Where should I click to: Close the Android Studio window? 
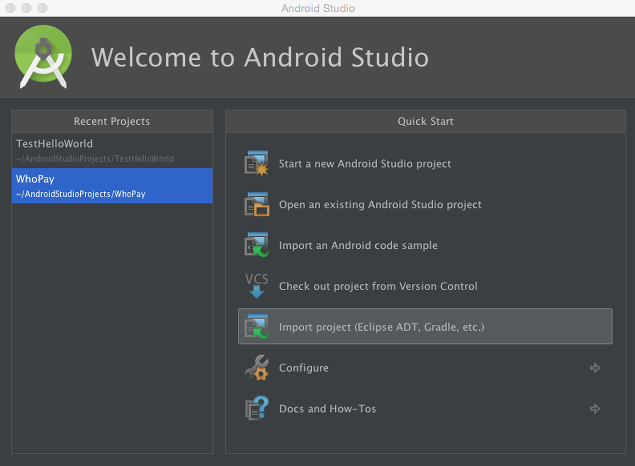[x=11, y=8]
